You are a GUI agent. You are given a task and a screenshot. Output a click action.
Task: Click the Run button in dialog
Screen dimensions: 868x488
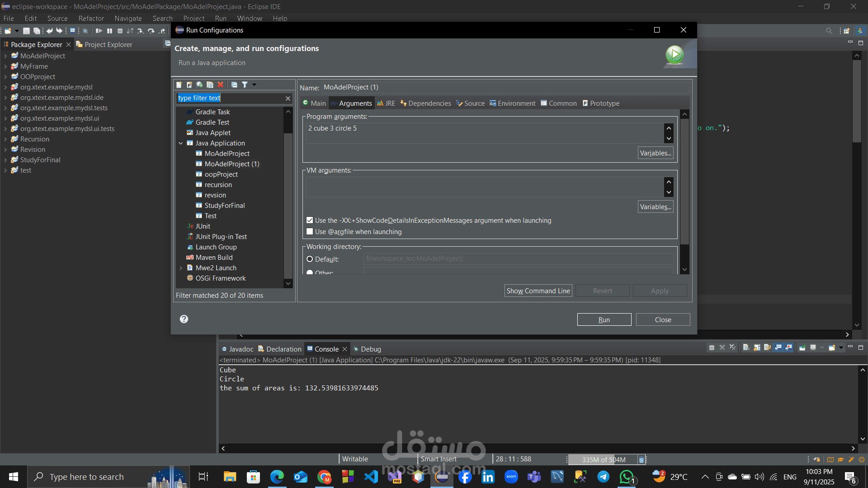[x=604, y=319]
